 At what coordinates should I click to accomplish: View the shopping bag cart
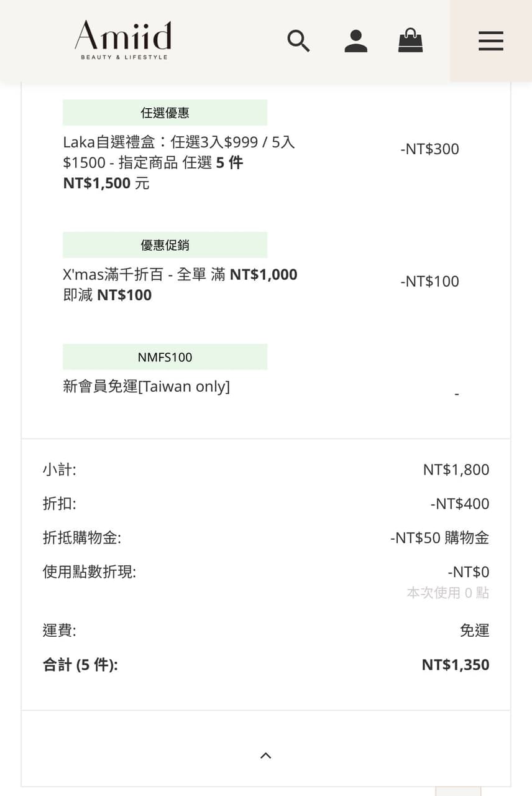click(x=410, y=41)
